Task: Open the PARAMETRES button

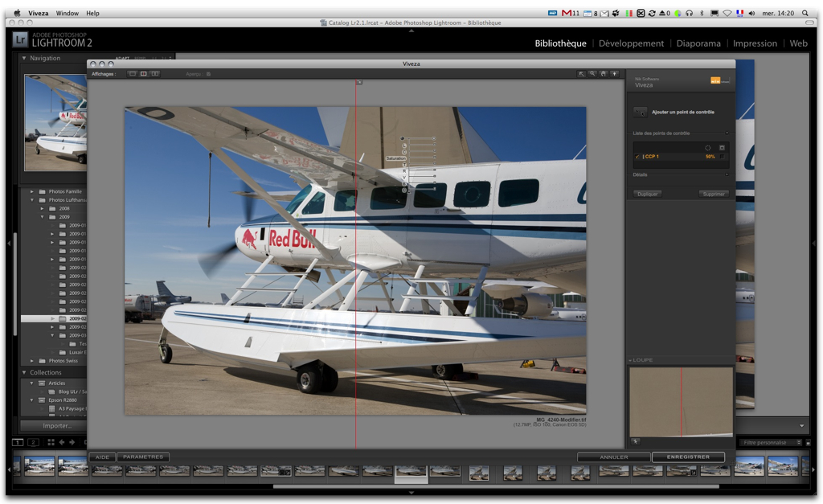Action: [143, 457]
